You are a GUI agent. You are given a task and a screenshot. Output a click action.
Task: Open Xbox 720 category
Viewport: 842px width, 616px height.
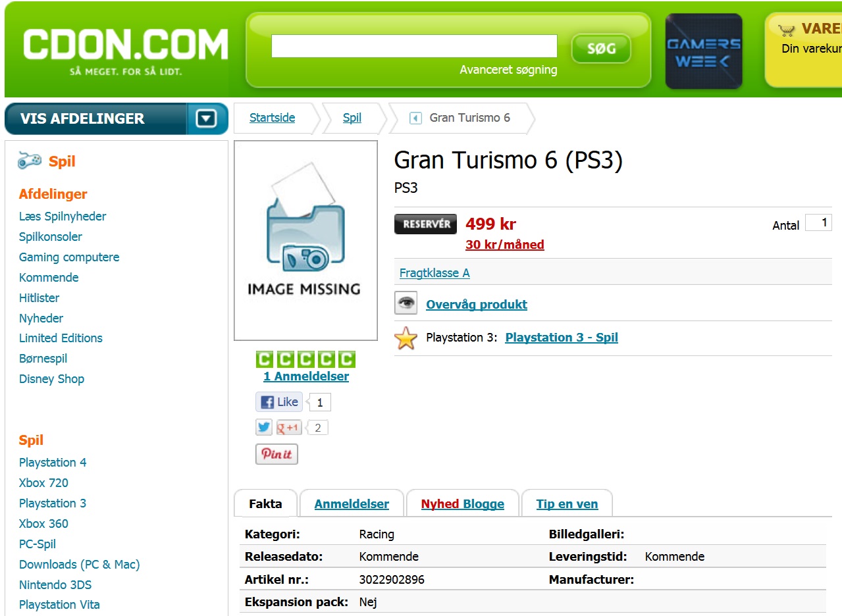click(43, 483)
